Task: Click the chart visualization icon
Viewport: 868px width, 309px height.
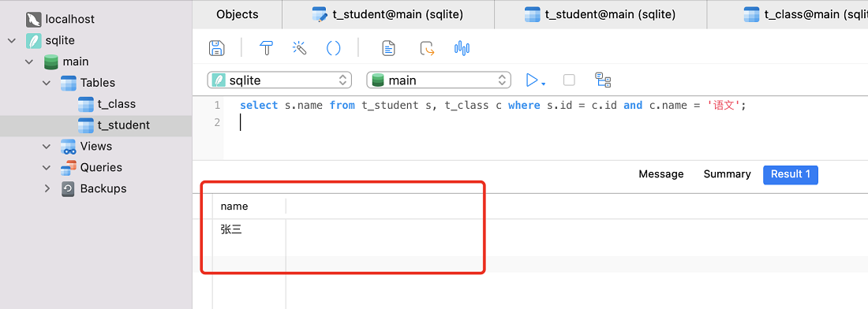Action: point(462,48)
